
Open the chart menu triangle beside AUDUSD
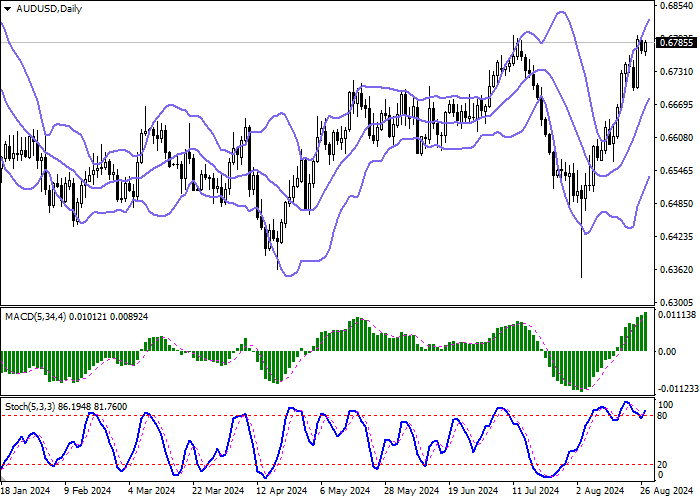8,8
